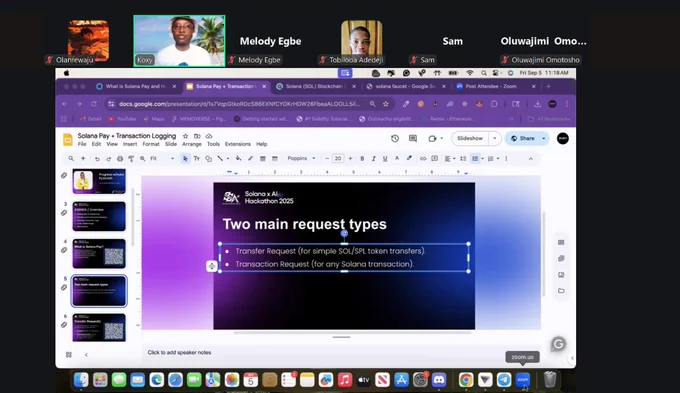This screenshot has width=680, height=393.
Task: Open the comments panel icon
Action: [x=413, y=138]
